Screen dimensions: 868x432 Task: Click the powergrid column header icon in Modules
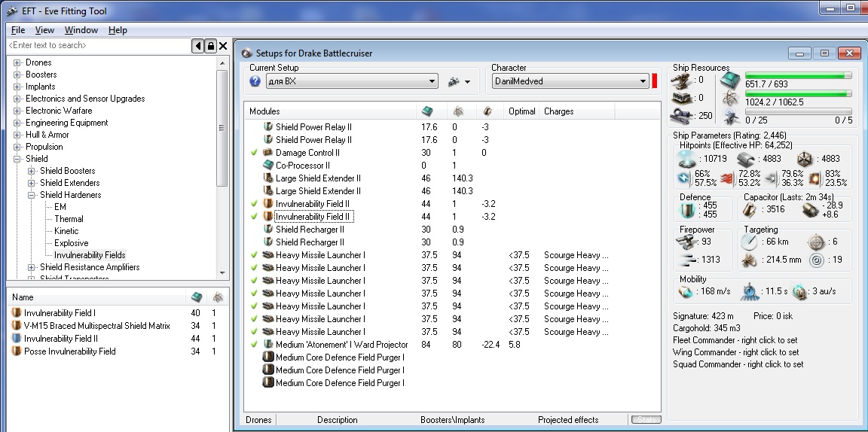pos(458,111)
